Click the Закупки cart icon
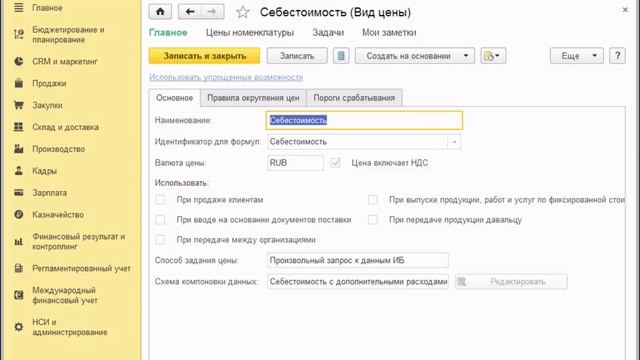The width and height of the screenshot is (640, 360). [19, 105]
